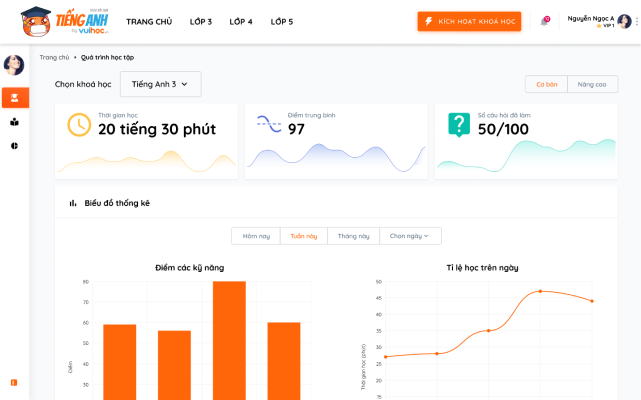Image resolution: width=641 pixels, height=400 pixels.
Task: Open the notification bell
Action: (544, 21)
